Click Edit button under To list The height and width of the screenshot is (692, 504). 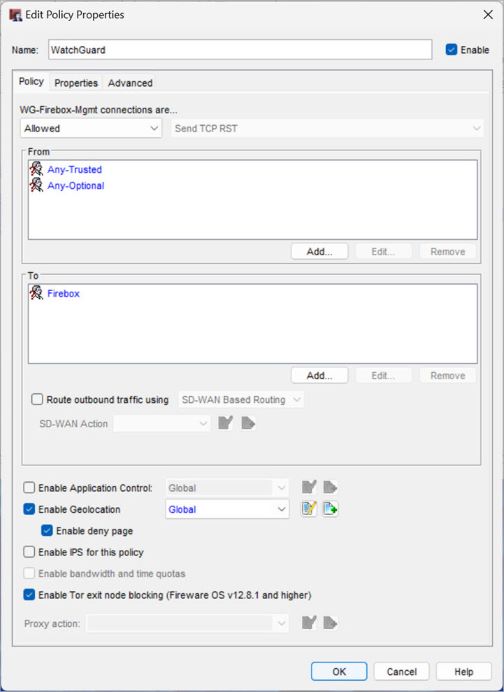pos(383,376)
